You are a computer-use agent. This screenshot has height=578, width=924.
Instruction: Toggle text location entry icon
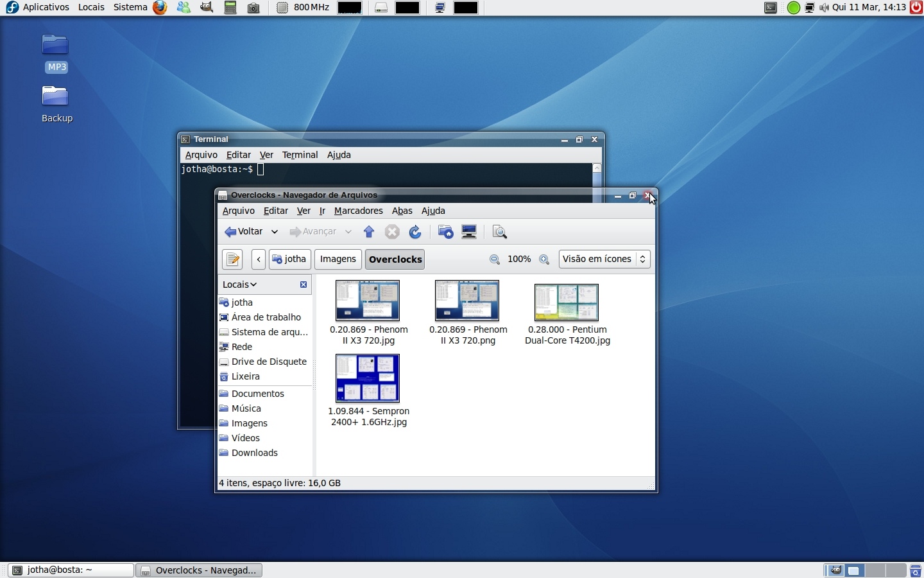232,259
